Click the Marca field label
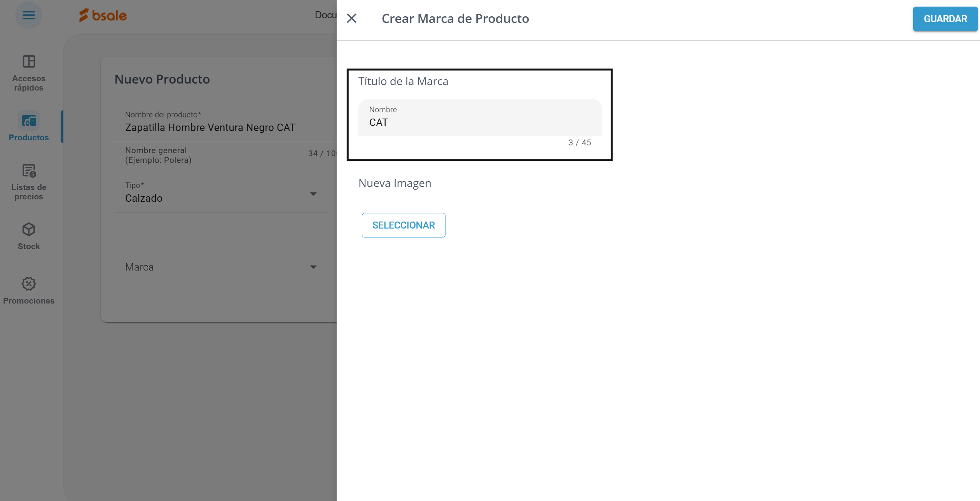This screenshot has height=501, width=980. click(139, 267)
